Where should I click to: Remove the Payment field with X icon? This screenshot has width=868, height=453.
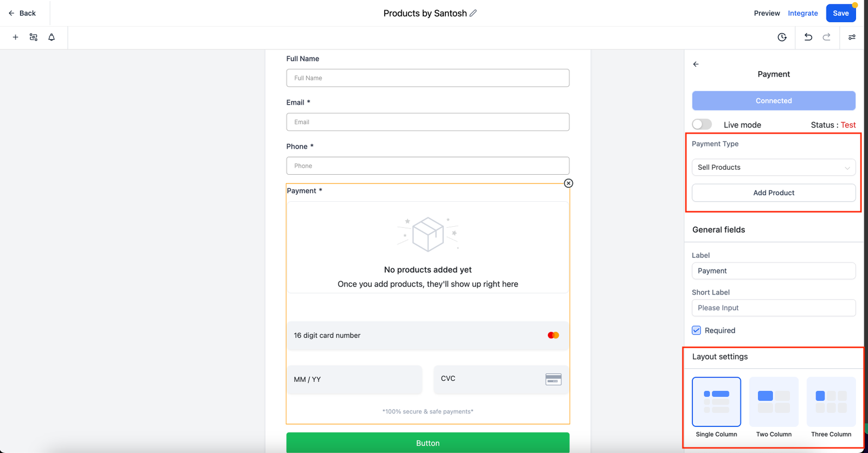tap(568, 183)
